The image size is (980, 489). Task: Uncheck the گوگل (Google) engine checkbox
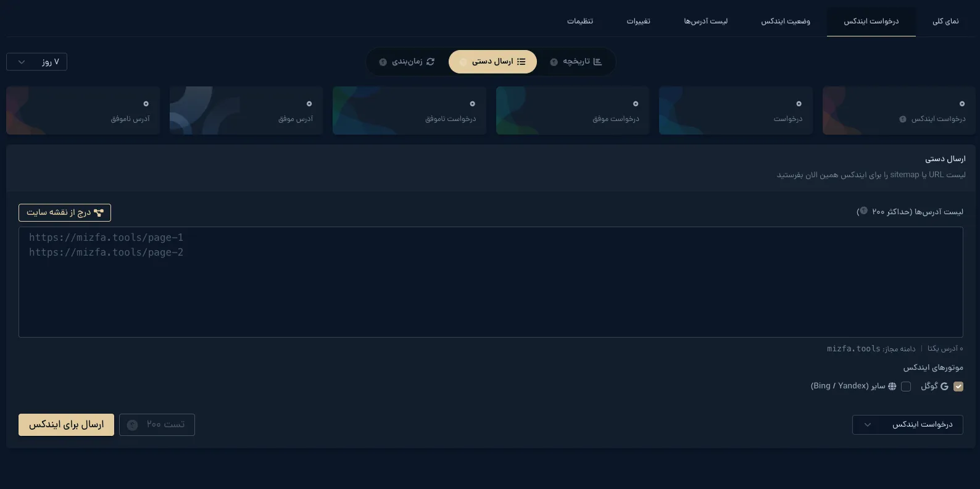coord(958,387)
